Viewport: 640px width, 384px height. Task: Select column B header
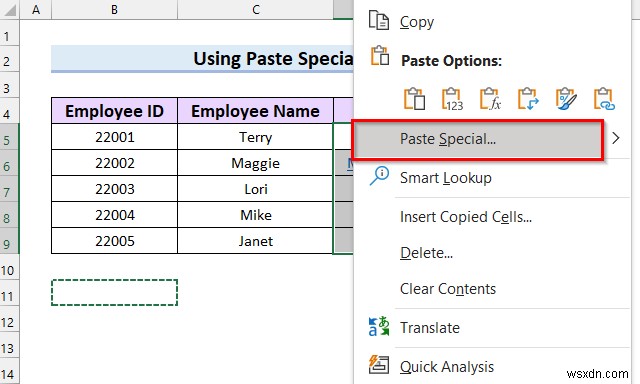pyautogui.click(x=114, y=10)
